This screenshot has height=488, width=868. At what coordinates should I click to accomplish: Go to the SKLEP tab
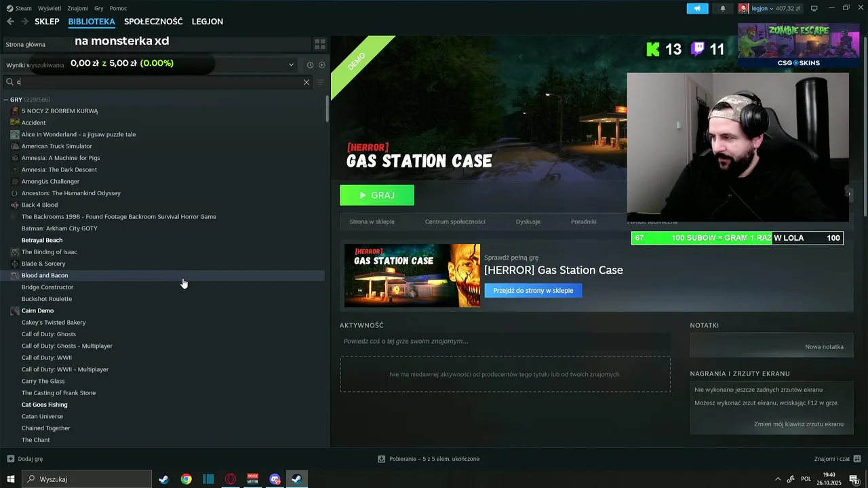pyautogui.click(x=47, y=22)
